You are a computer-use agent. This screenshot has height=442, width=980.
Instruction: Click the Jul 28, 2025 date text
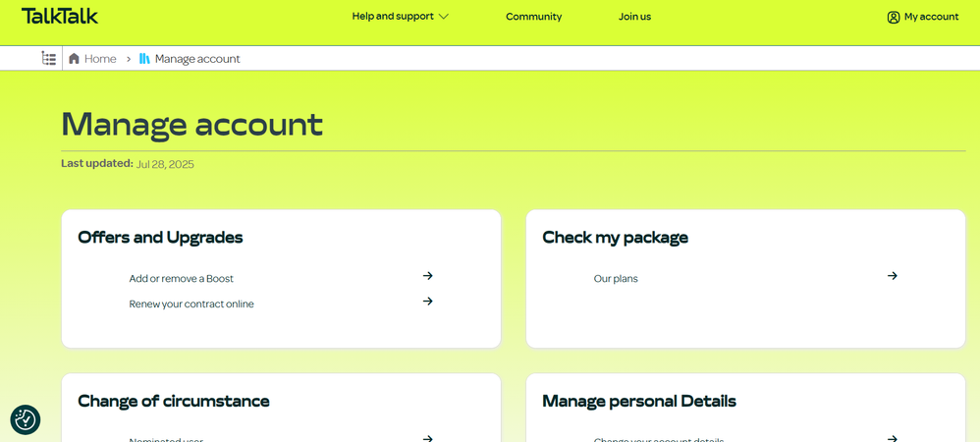[165, 164]
